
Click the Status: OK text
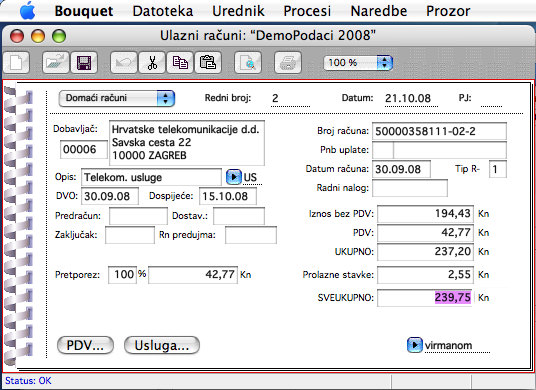click(28, 381)
